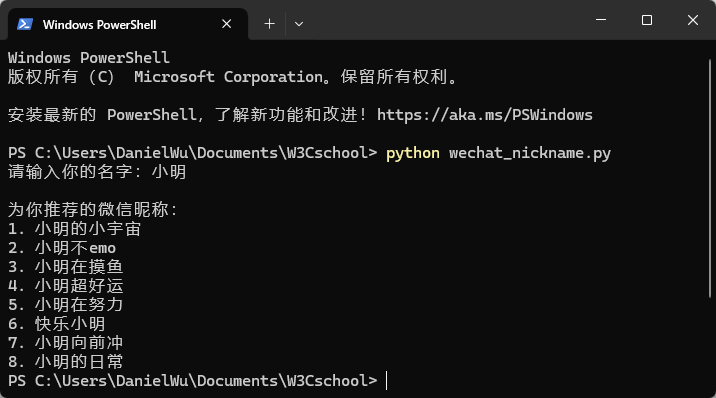Click at the final prompt cursor
This screenshot has height=398, width=716.
386,381
